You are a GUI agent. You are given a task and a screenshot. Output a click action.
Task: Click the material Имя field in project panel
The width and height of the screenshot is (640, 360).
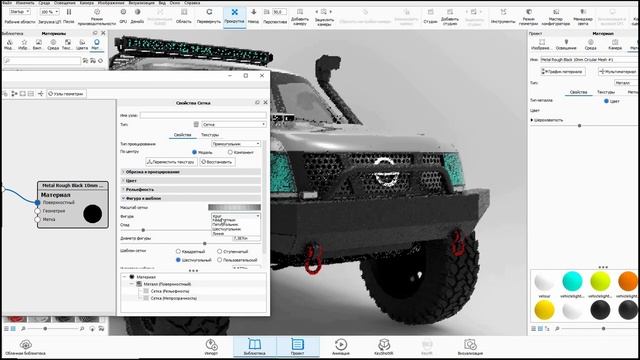click(589, 60)
